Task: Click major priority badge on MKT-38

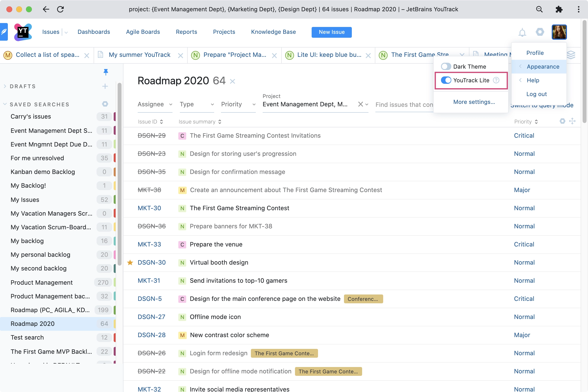Action: (x=182, y=190)
